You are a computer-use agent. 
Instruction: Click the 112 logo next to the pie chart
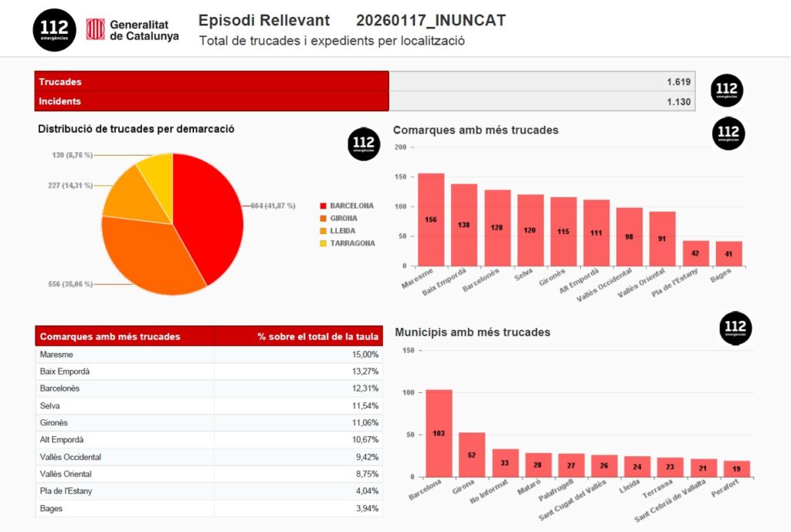point(365,144)
